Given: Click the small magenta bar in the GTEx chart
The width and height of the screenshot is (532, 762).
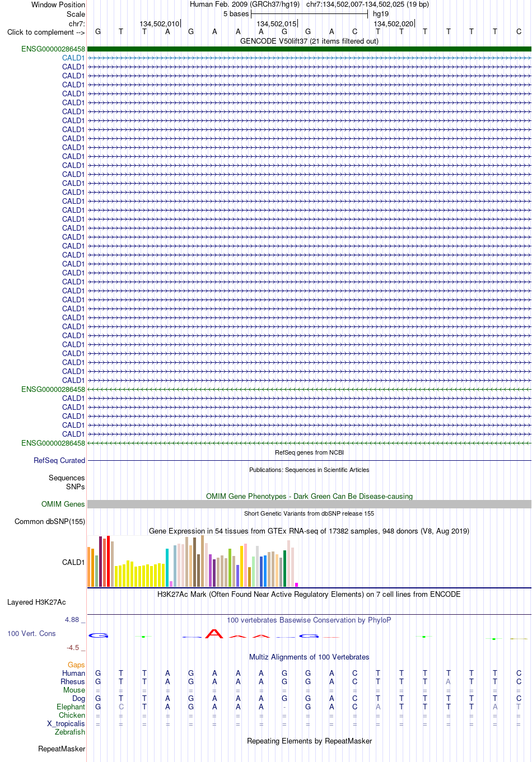Looking at the screenshot, I should 297,585.
